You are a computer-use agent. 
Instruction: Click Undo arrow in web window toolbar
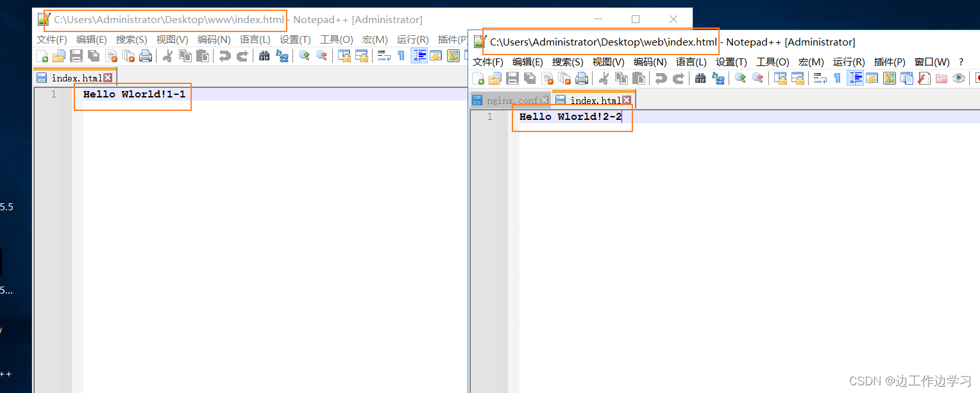pyautogui.click(x=661, y=78)
